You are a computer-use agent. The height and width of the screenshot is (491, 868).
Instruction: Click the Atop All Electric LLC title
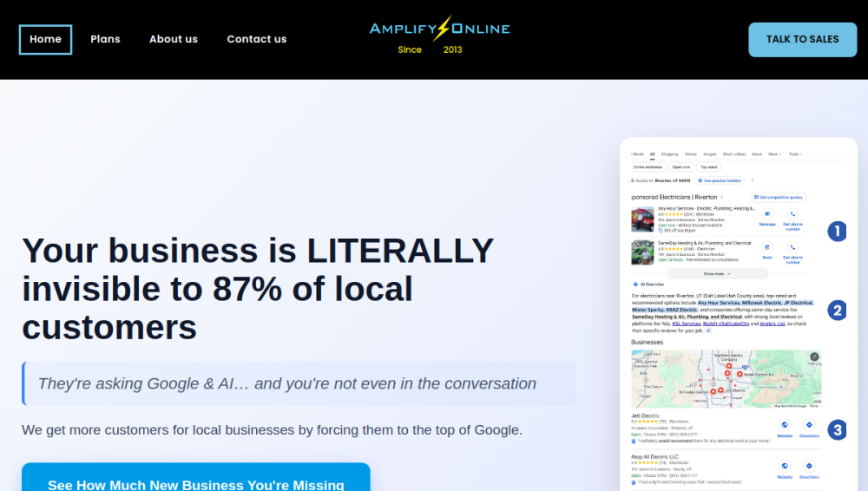click(654, 457)
